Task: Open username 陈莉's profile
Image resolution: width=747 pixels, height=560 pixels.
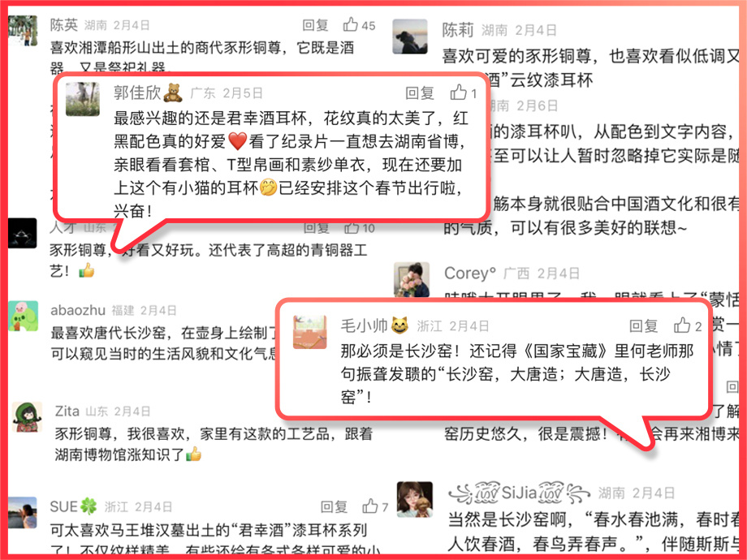Action: (458, 30)
